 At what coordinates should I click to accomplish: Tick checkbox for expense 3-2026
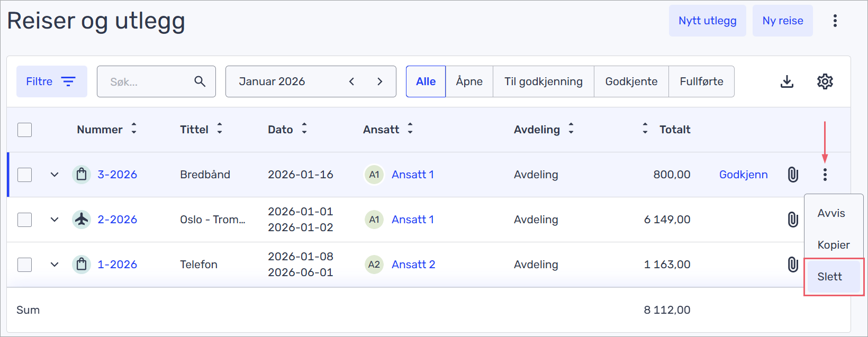click(x=25, y=175)
